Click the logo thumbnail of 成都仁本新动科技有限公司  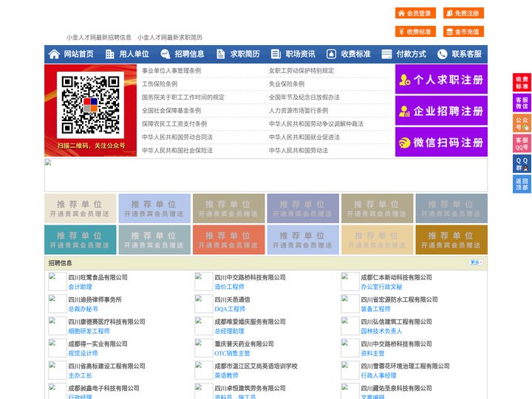pos(349,282)
